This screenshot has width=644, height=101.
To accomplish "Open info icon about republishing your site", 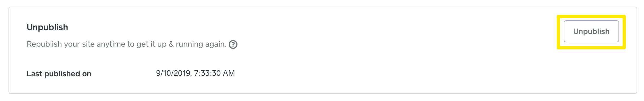I will 233,44.
